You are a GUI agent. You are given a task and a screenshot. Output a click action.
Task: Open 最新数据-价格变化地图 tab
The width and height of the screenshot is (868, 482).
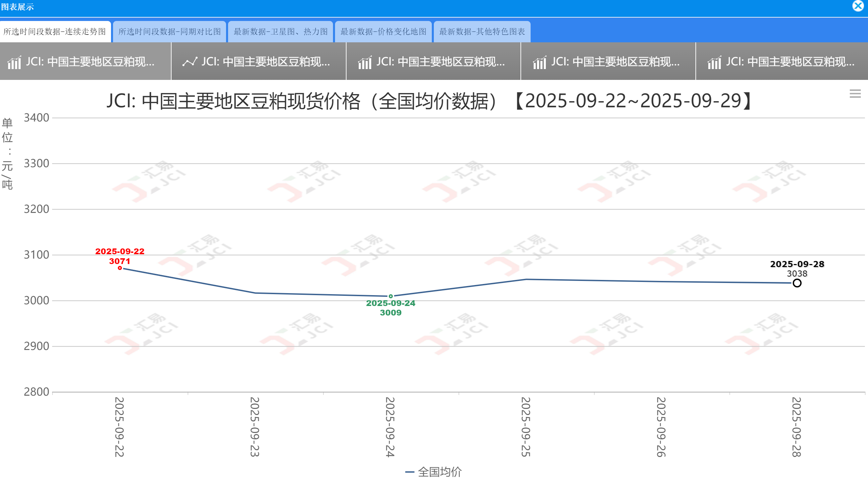point(383,32)
